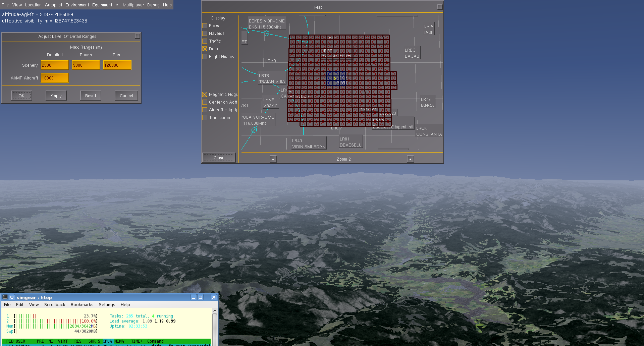Uncheck the Data display checkbox

[x=205, y=49]
